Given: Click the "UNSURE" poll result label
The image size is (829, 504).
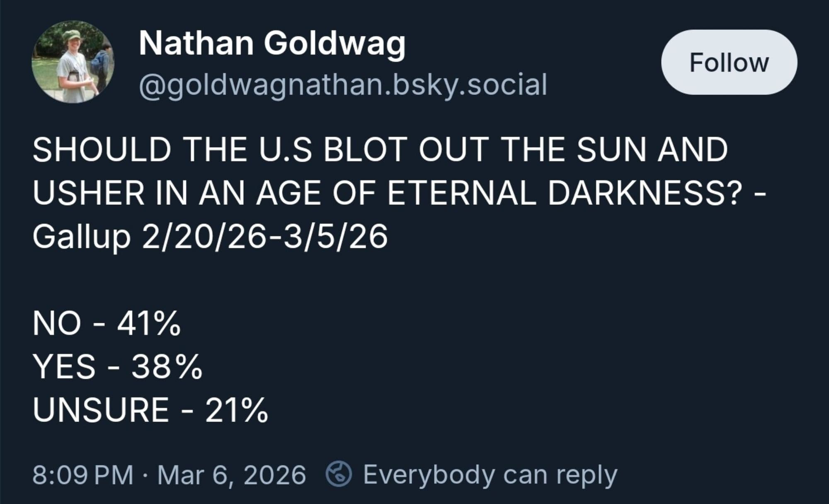Looking at the screenshot, I should click(101, 410).
